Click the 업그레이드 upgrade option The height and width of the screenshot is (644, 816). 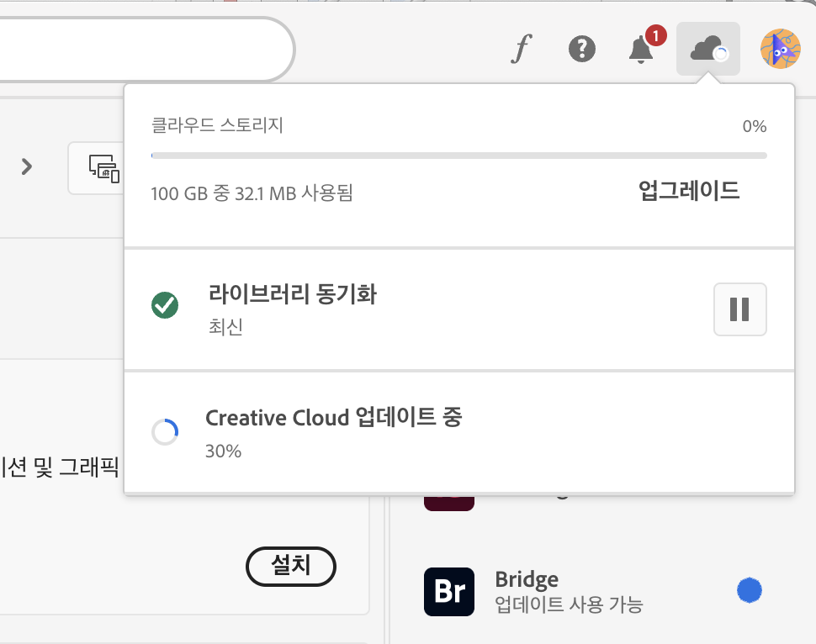[x=688, y=191]
